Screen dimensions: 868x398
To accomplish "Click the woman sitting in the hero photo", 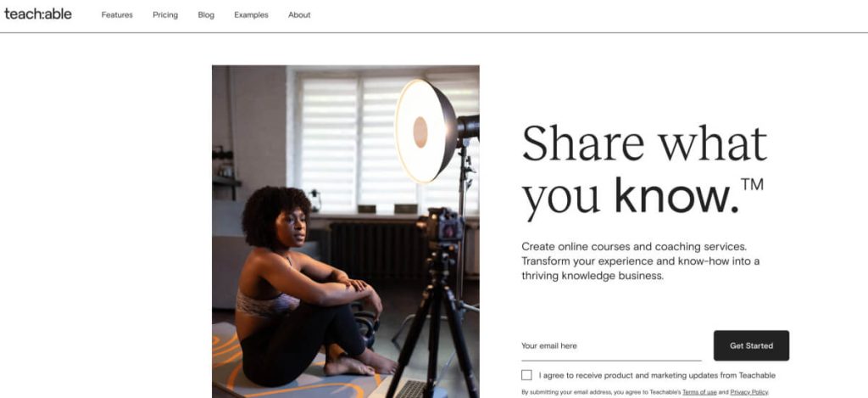I will coord(310,289).
